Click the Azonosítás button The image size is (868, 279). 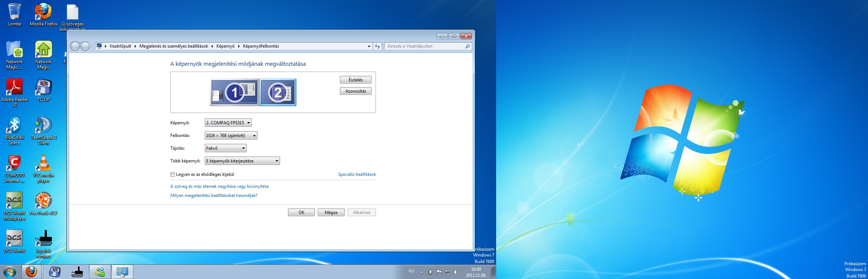click(x=356, y=91)
